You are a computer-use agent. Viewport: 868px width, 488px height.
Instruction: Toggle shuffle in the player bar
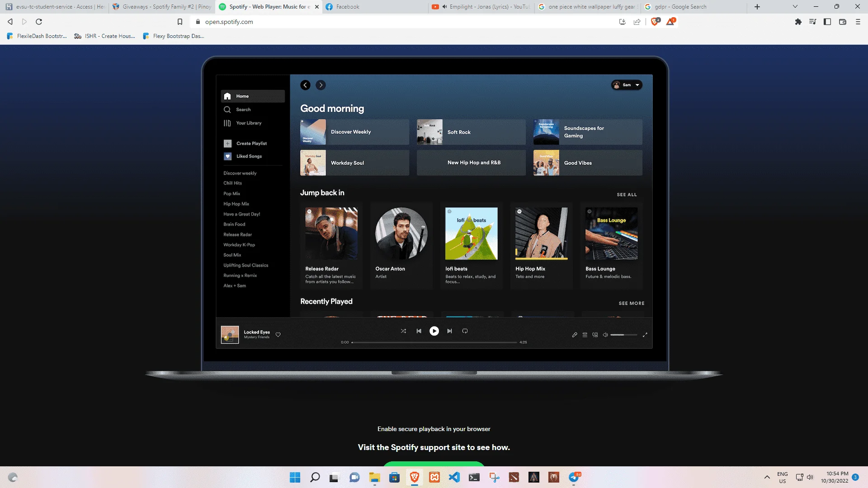click(403, 331)
